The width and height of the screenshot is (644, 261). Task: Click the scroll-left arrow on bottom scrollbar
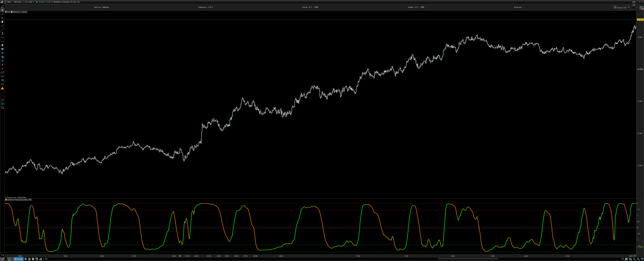point(46,259)
